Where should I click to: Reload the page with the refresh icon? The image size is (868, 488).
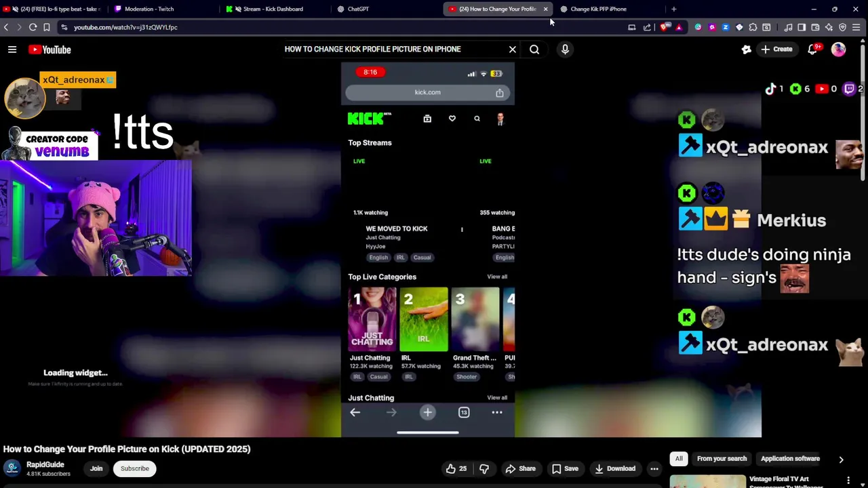coord(33,27)
